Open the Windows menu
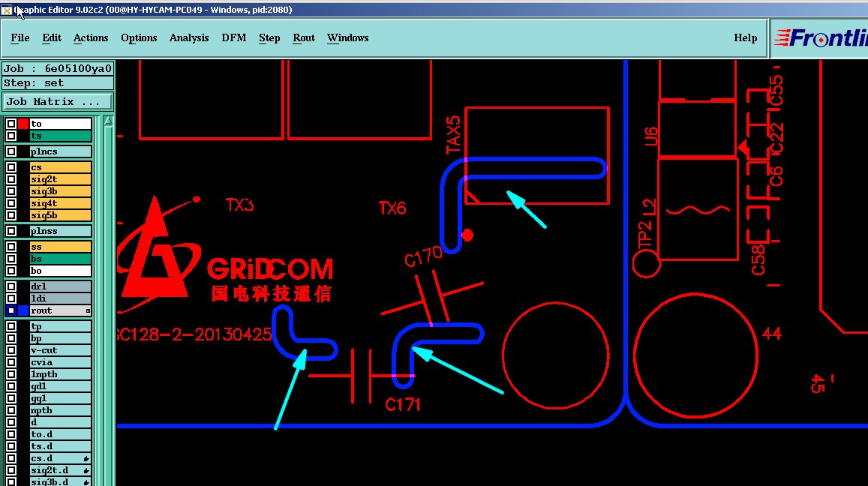Viewport: 868px width, 486px height. click(x=347, y=37)
